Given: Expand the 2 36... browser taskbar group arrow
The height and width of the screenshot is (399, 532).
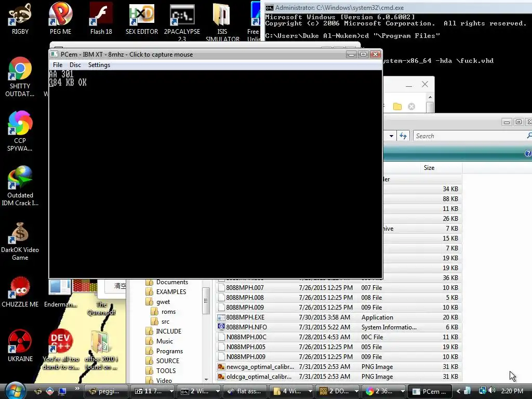Looking at the screenshot, I should (403, 391).
